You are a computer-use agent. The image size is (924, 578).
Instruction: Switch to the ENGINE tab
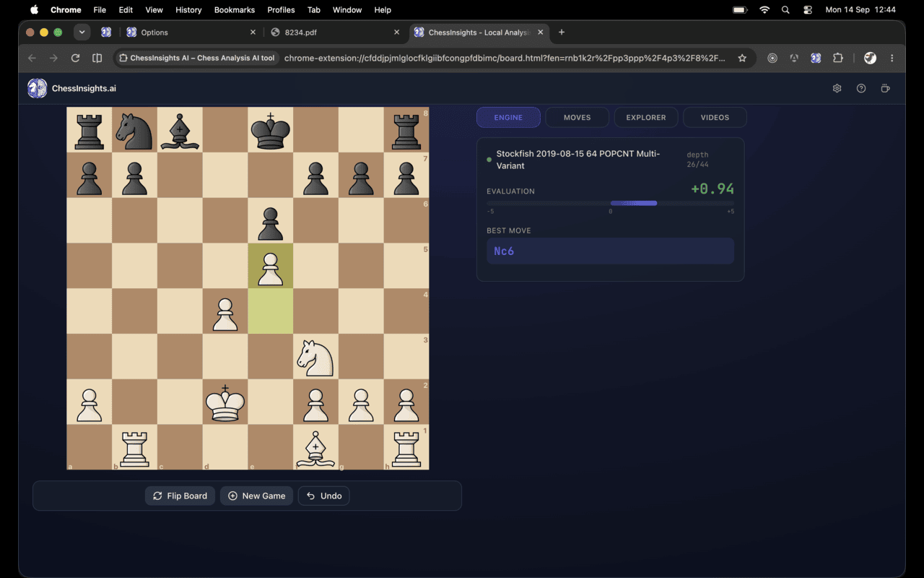coord(508,117)
